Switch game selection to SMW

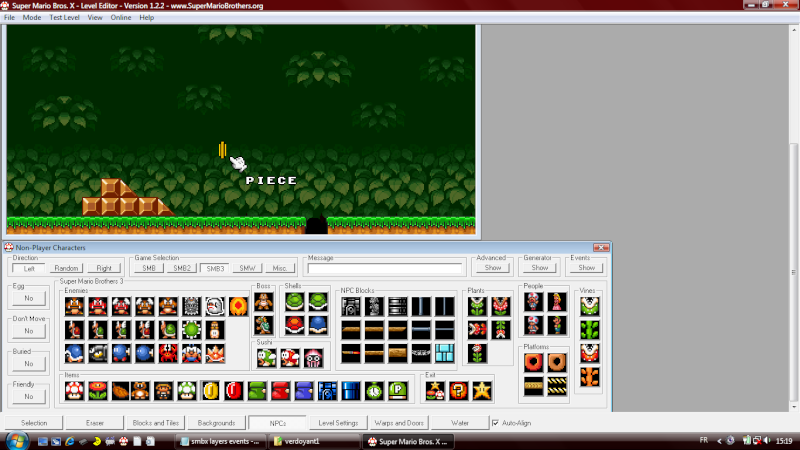pyautogui.click(x=247, y=268)
